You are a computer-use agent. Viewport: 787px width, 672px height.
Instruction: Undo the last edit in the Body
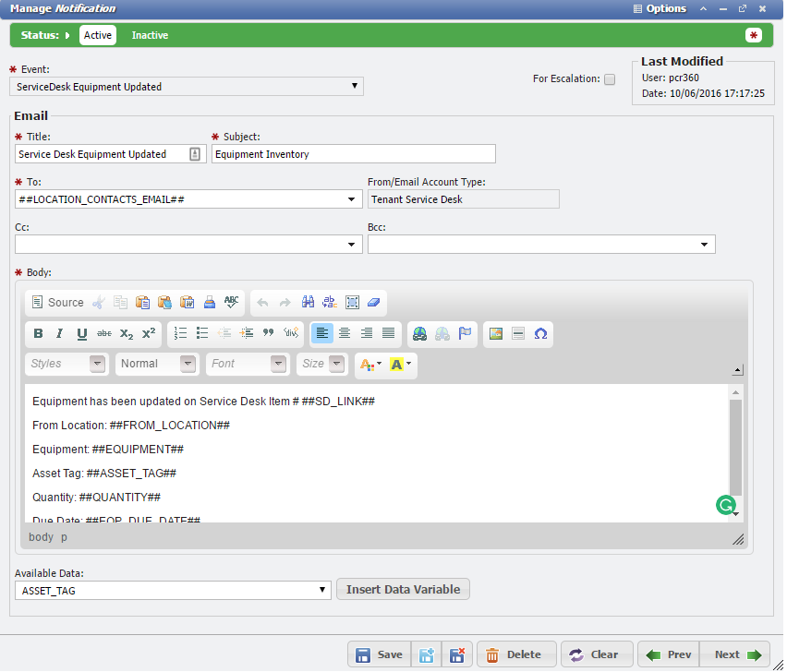coord(260,302)
